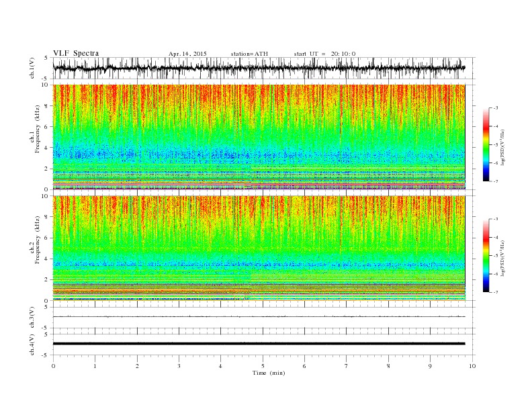Viewport: 532px width, 411px height.
Task: Click the ch.3 flat voltage trace
Action: pyautogui.click(x=259, y=317)
